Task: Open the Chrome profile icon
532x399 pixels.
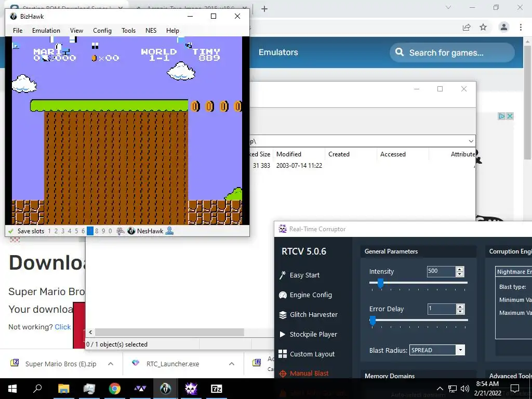Action: (x=504, y=27)
